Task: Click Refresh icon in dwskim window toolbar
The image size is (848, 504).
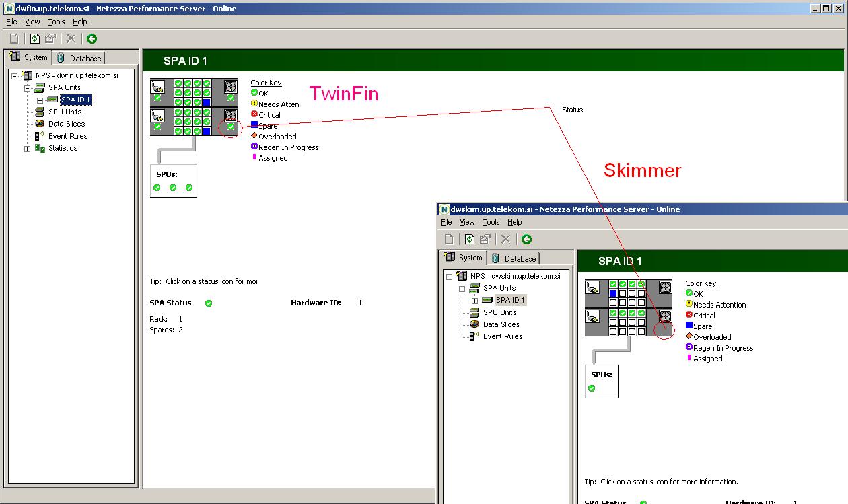Action: (x=469, y=239)
